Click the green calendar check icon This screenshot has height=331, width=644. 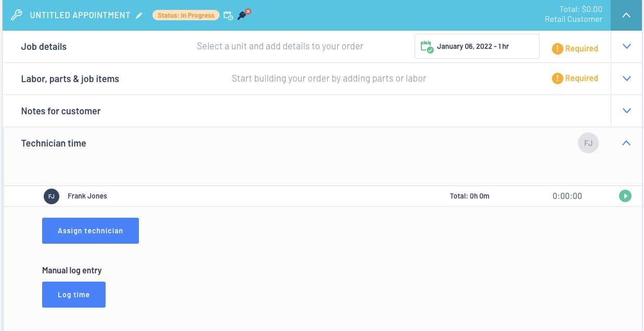tap(427, 47)
